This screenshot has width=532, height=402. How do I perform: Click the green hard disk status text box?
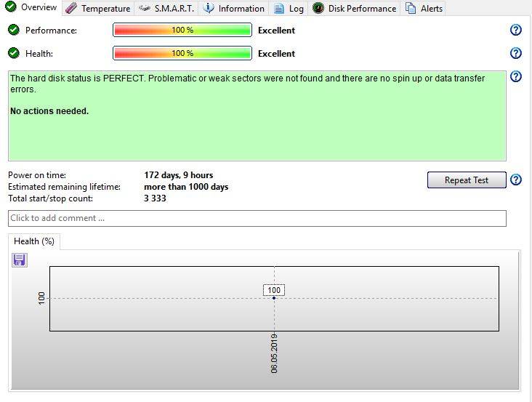(257, 116)
